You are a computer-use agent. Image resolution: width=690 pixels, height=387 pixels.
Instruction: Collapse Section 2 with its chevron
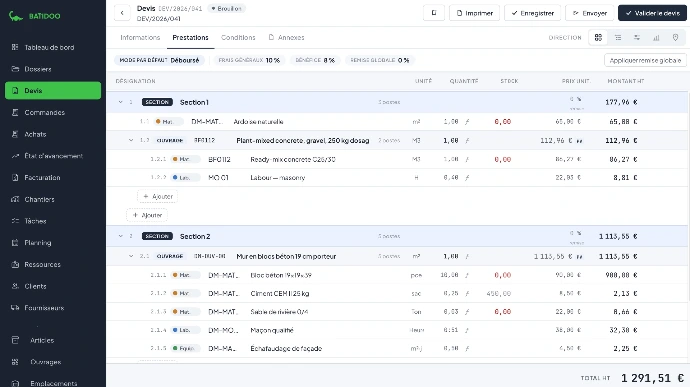120,236
